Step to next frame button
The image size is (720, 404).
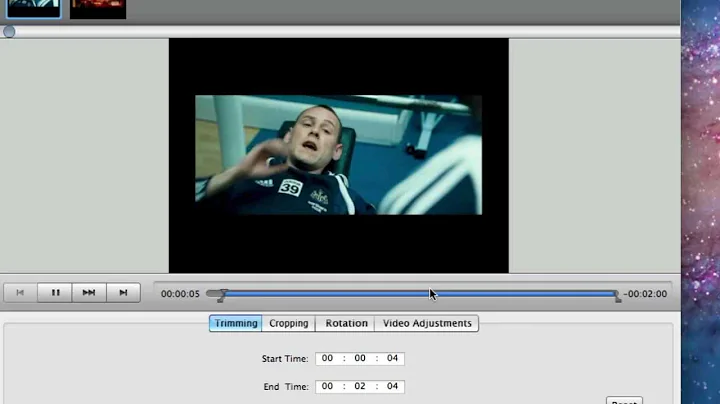(124, 292)
